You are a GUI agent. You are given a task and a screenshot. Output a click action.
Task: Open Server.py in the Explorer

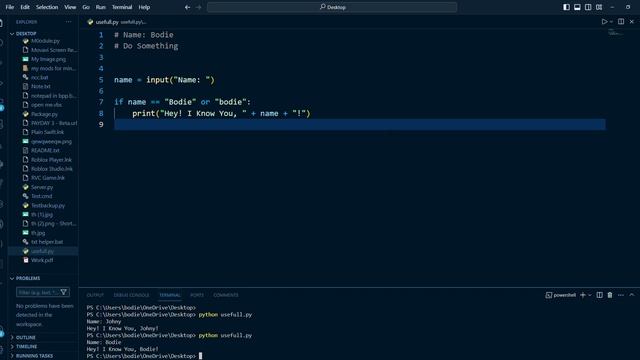tap(42, 187)
